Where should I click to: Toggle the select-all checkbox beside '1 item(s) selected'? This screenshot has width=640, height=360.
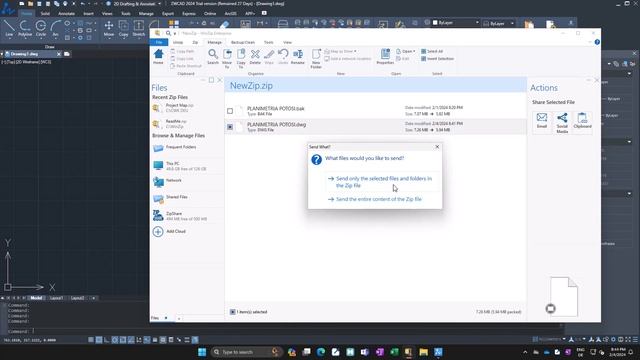tap(232, 312)
